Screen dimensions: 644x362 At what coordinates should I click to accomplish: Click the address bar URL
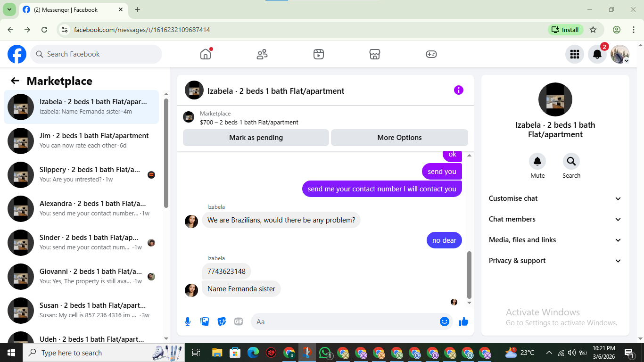tap(142, 30)
